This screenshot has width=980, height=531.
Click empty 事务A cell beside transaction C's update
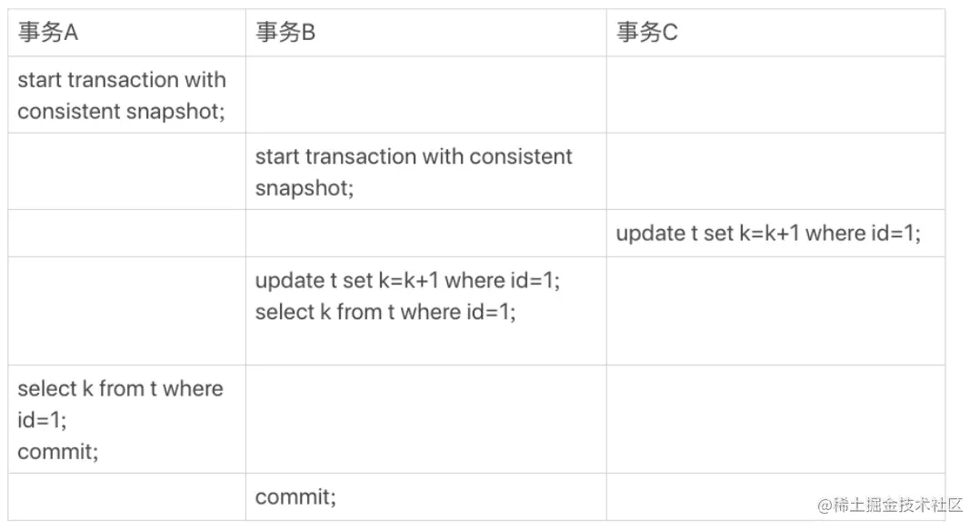coord(127,234)
